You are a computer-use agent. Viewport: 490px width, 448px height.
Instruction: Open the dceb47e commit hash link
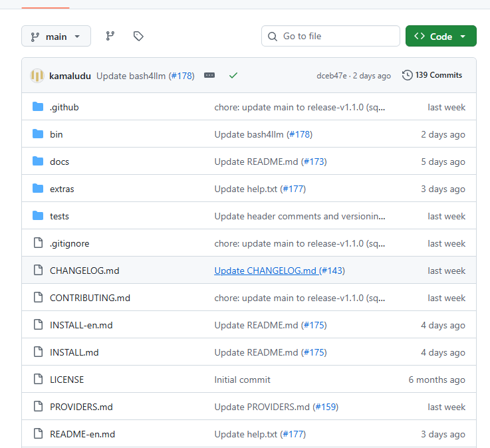[332, 76]
